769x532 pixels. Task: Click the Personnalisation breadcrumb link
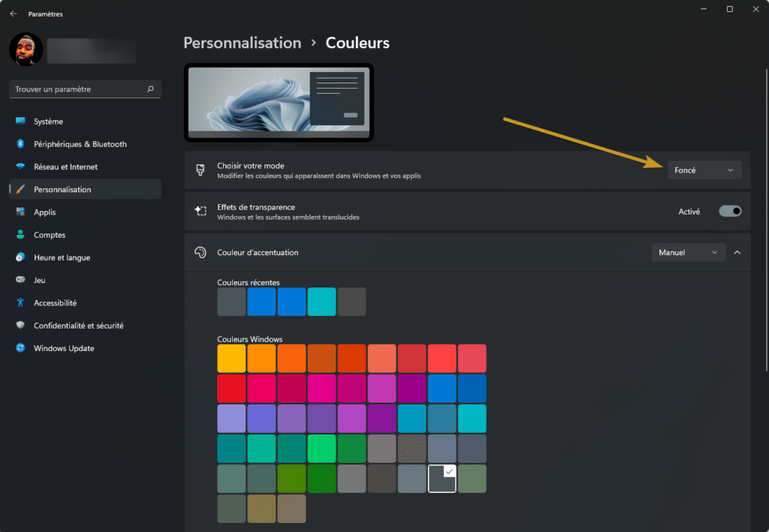point(243,43)
